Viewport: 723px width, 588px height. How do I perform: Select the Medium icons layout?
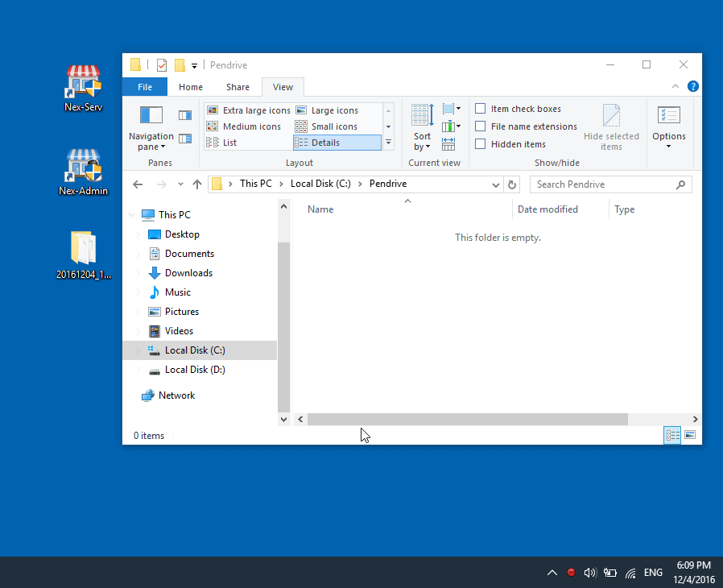pos(246,126)
